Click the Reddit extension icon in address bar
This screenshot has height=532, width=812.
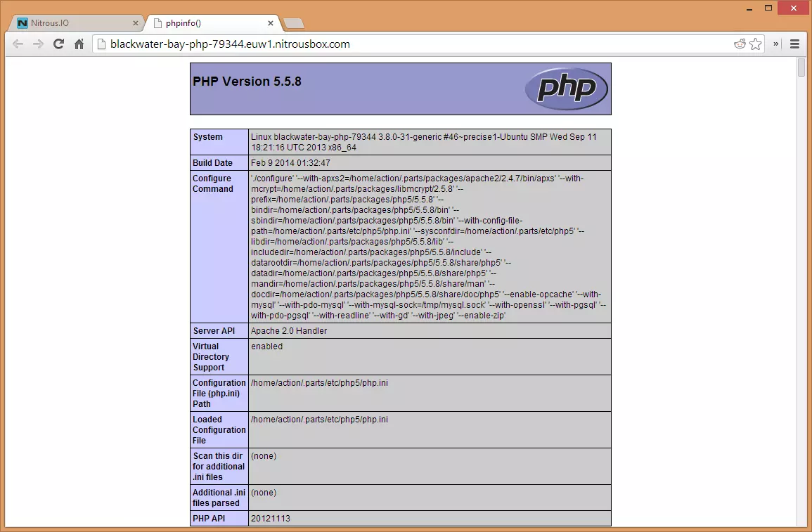pyautogui.click(x=740, y=44)
